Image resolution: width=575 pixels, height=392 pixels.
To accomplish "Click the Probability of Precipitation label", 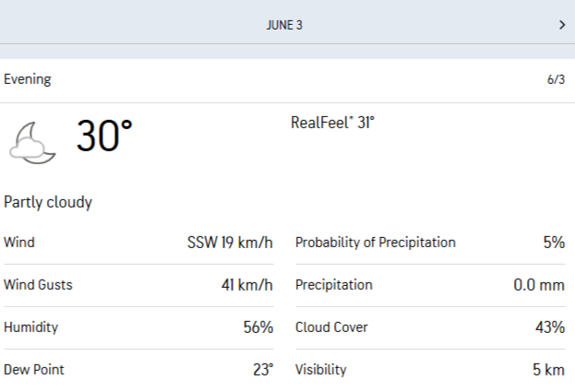I will click(375, 243).
